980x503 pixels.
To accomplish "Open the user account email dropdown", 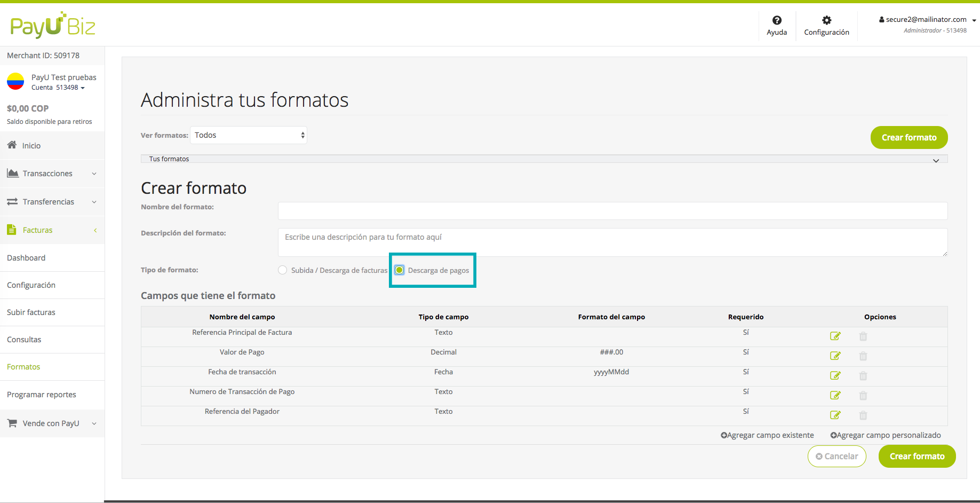I will coord(927,20).
